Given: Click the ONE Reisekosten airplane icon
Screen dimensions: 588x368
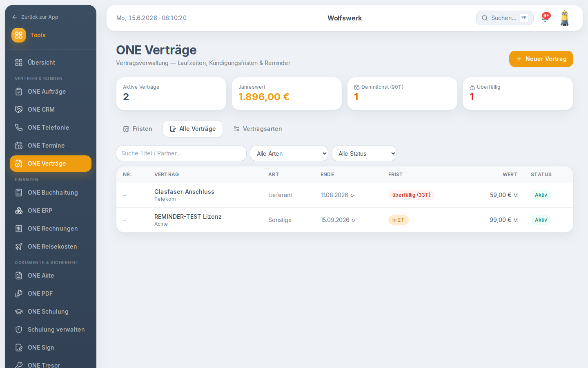Looking at the screenshot, I should (19, 247).
